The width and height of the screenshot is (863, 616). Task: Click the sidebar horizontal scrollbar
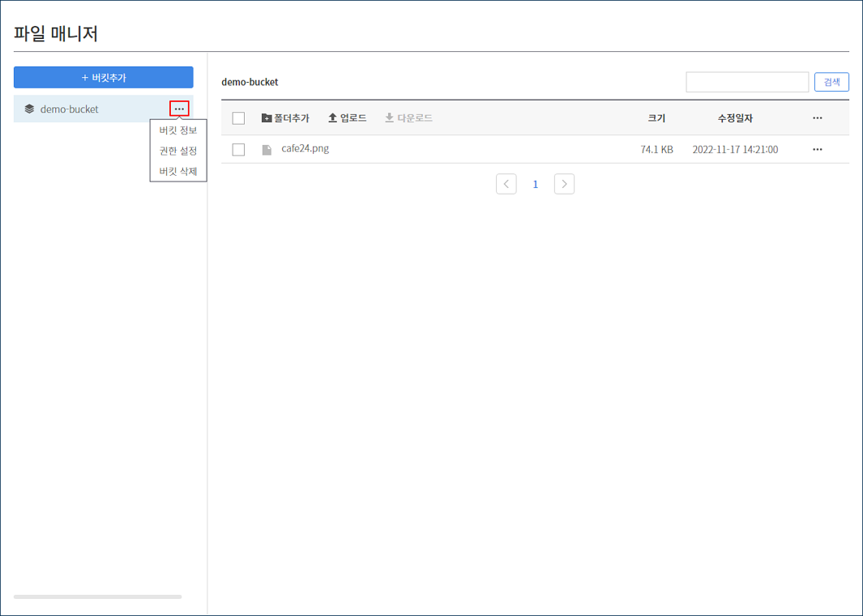tap(97, 597)
